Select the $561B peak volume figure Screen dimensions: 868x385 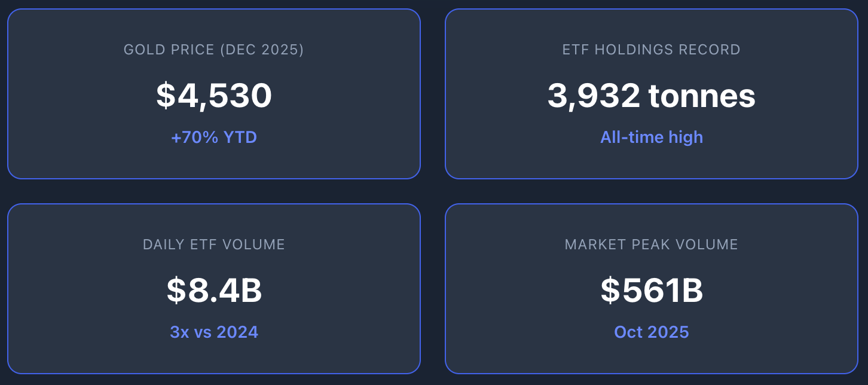coord(651,291)
